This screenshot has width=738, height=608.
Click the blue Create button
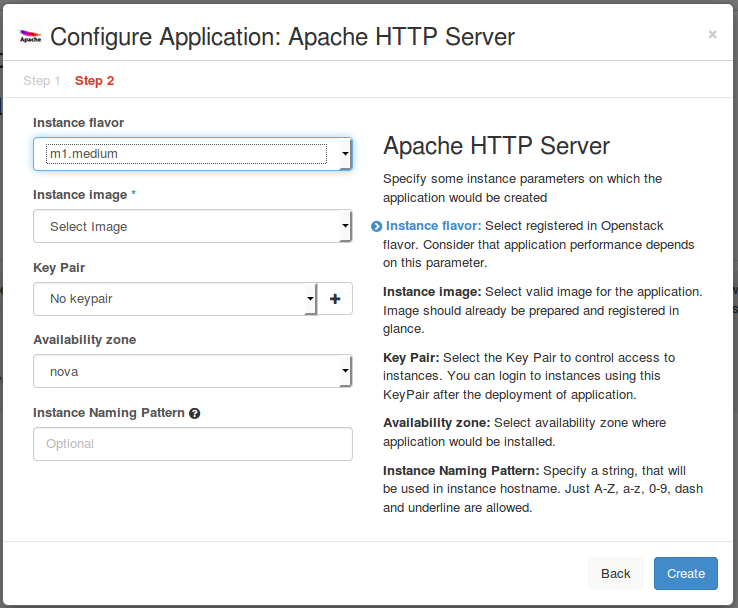coord(685,573)
